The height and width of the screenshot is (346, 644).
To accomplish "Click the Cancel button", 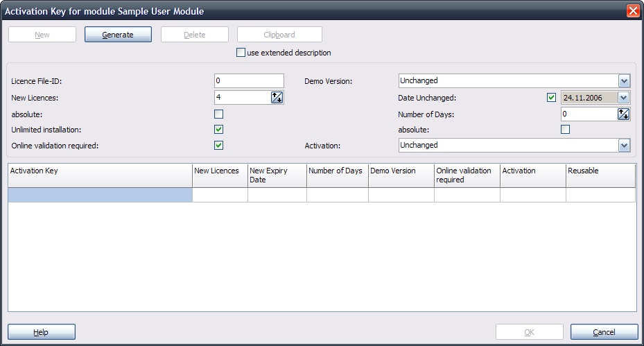I will [604, 332].
